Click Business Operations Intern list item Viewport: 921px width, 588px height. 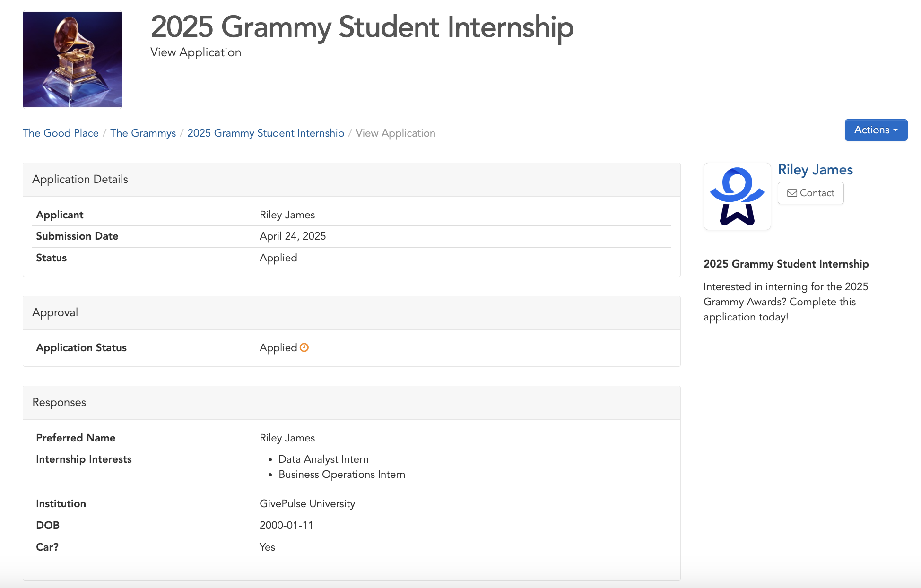click(x=342, y=474)
